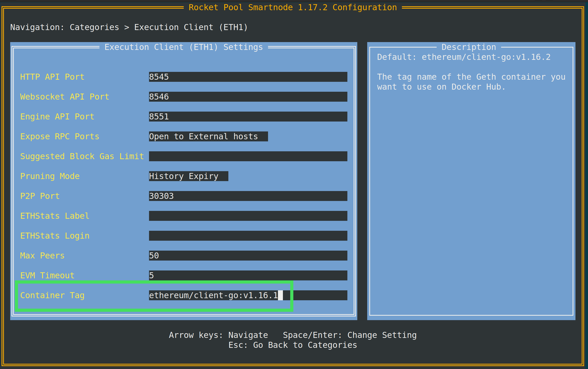Open the Expose RPC Ports dropdown
The height and width of the screenshot is (369, 588).
coord(208,136)
